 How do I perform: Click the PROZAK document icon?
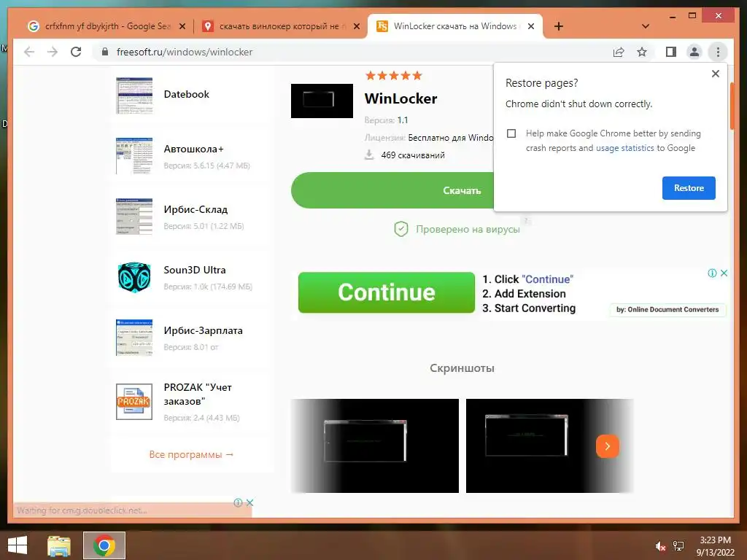click(134, 402)
